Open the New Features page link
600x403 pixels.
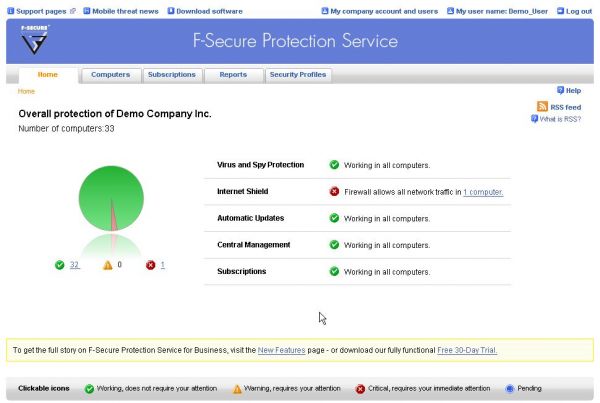pyautogui.click(x=282, y=350)
